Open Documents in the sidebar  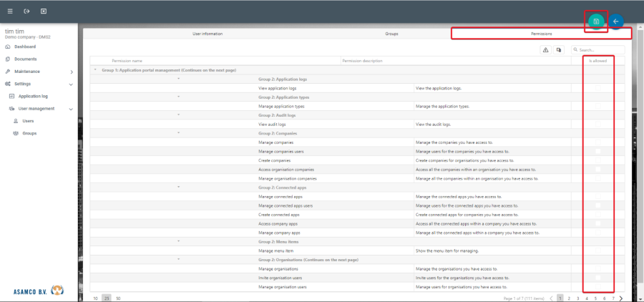25,59
